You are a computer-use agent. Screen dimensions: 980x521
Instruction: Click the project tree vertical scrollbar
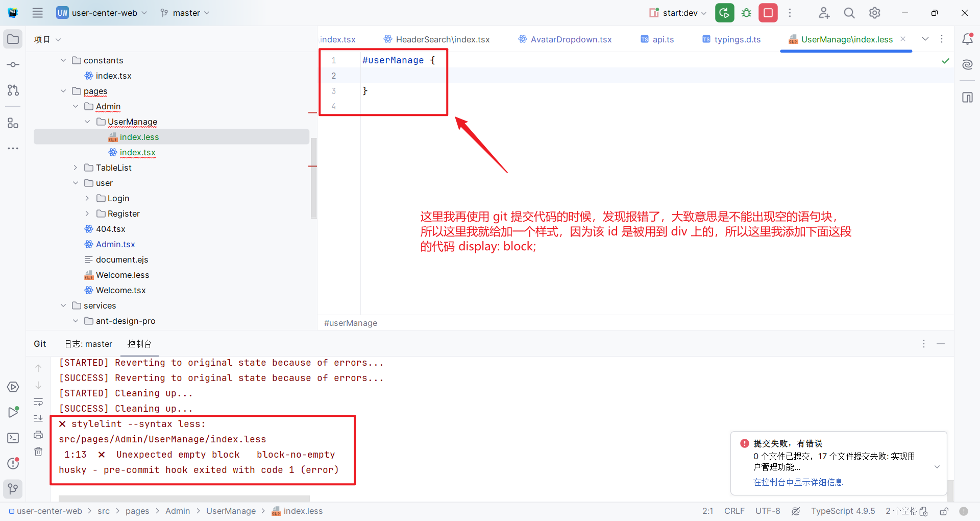click(x=313, y=178)
